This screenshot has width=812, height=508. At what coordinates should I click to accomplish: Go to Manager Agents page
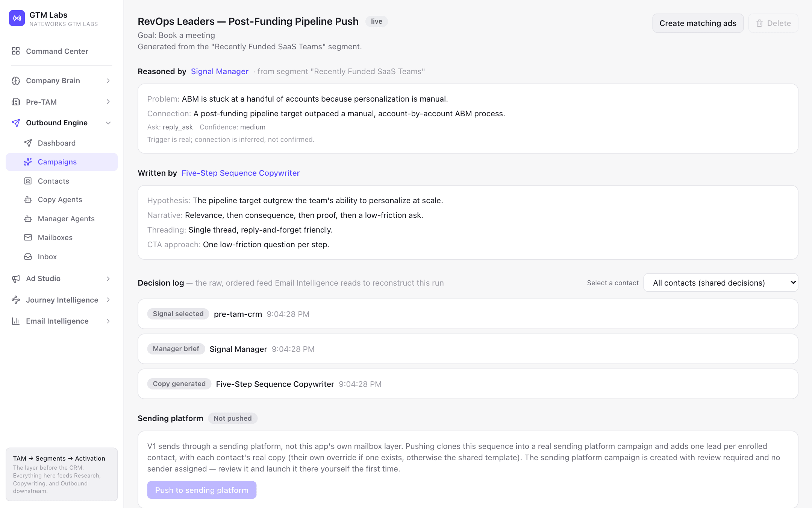point(62,219)
